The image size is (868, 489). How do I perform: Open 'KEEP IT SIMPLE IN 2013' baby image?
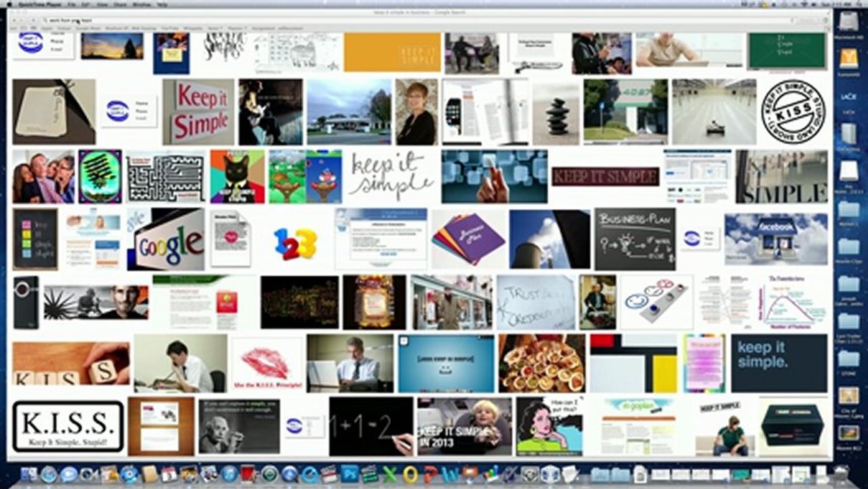click(464, 426)
